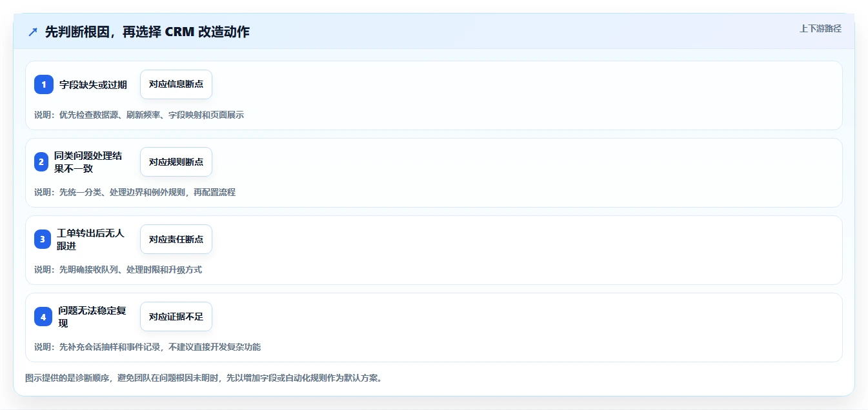This screenshot has width=868, height=410.
Task: Select the 对应信息断点 tag
Action: 176,84
